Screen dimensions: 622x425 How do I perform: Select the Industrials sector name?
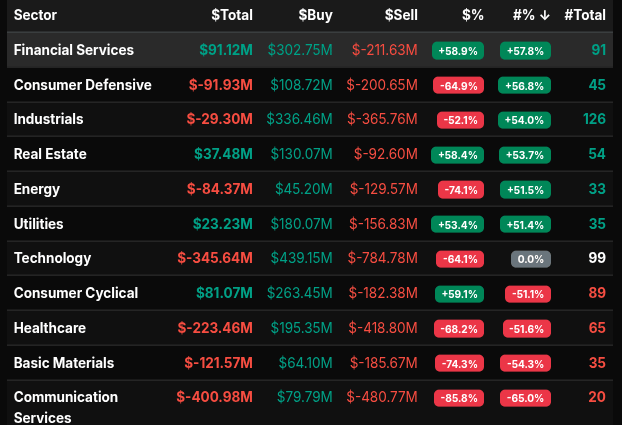[x=48, y=120]
